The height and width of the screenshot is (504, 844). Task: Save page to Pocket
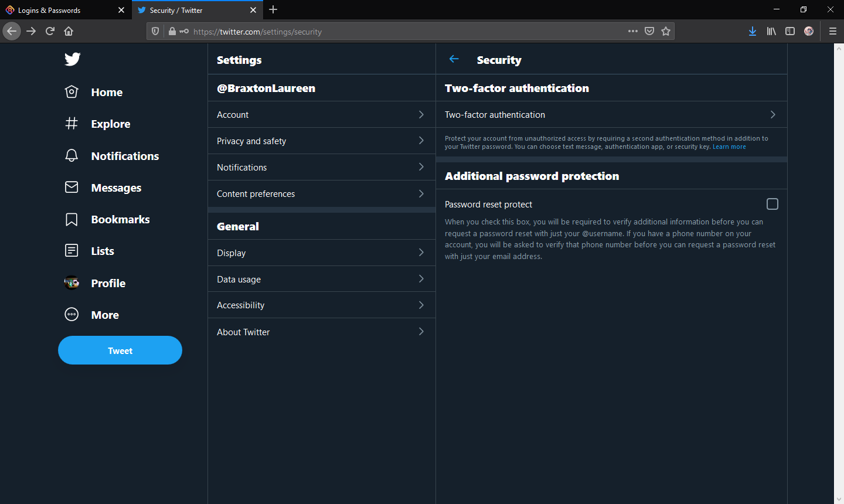pyautogui.click(x=649, y=31)
